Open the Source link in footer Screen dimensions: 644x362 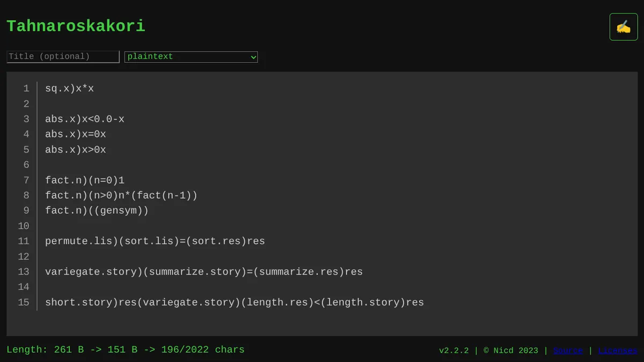568,350
